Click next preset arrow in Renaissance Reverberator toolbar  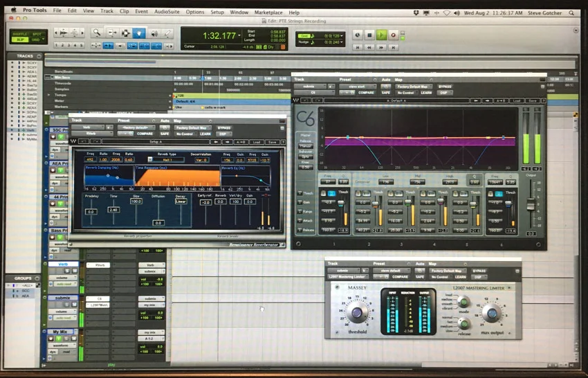click(x=228, y=142)
